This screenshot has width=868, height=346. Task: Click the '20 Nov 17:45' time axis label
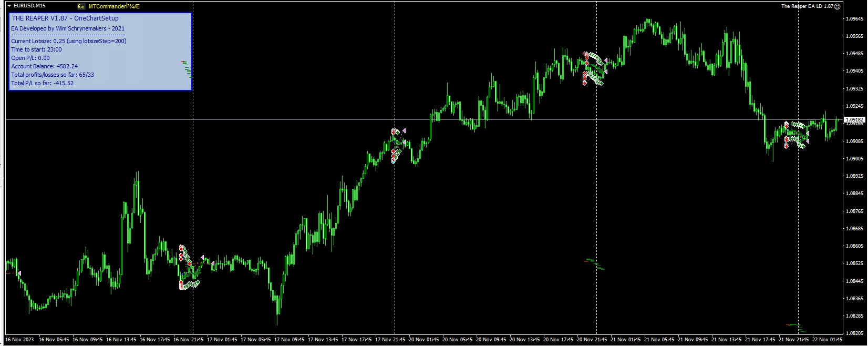pos(558,339)
